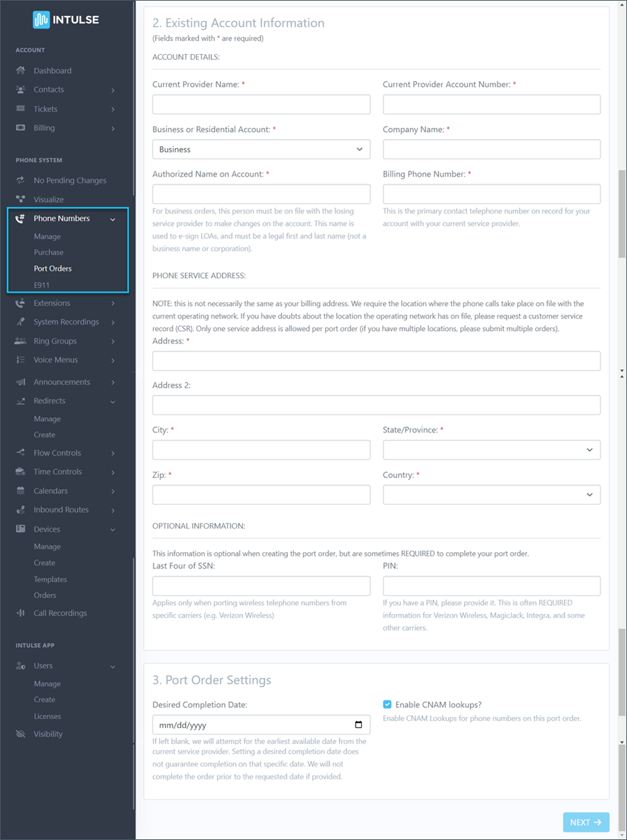Open calendar picker in Desired Completion Date

tap(358, 725)
